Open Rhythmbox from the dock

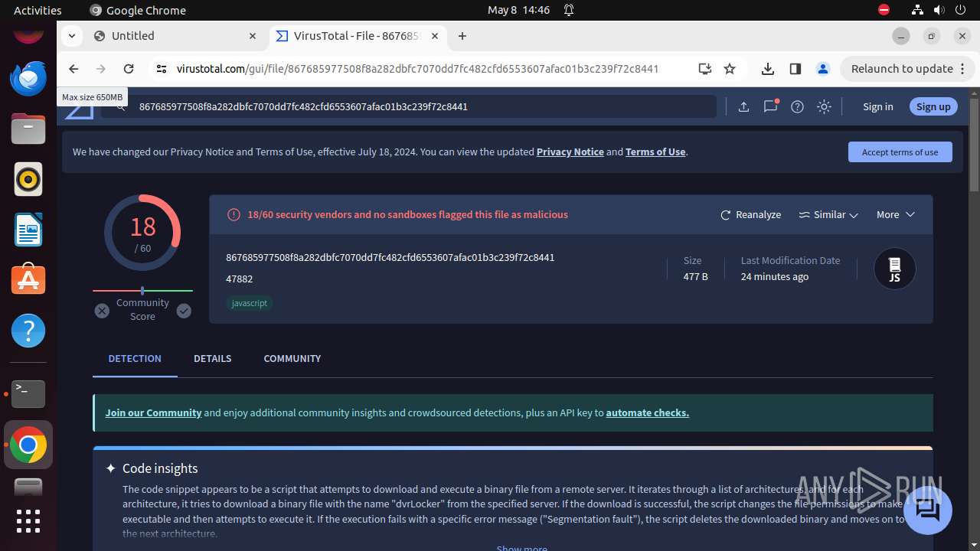28,179
